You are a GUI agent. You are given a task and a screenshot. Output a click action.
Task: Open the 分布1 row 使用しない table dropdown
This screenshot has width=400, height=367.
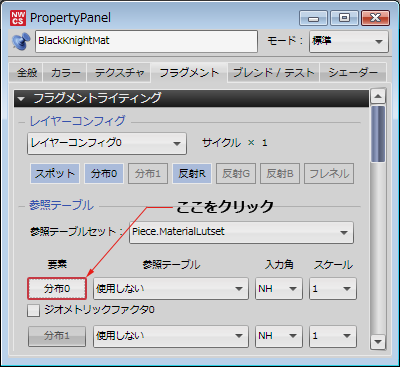(171, 336)
